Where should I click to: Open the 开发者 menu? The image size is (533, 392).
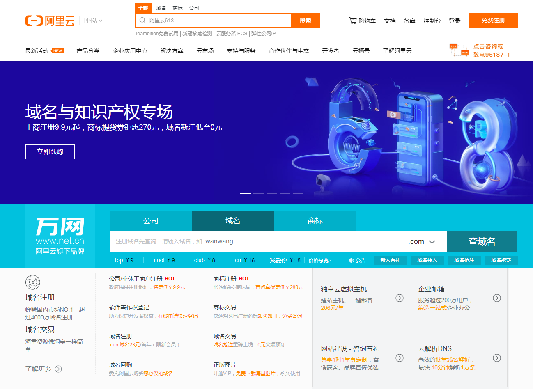(x=331, y=51)
